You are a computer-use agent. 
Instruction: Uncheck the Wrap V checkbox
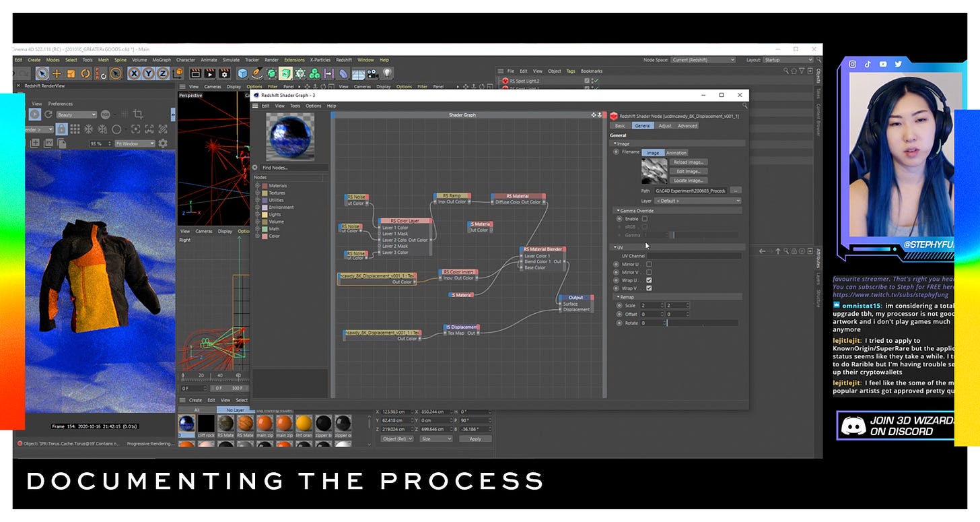(x=649, y=288)
